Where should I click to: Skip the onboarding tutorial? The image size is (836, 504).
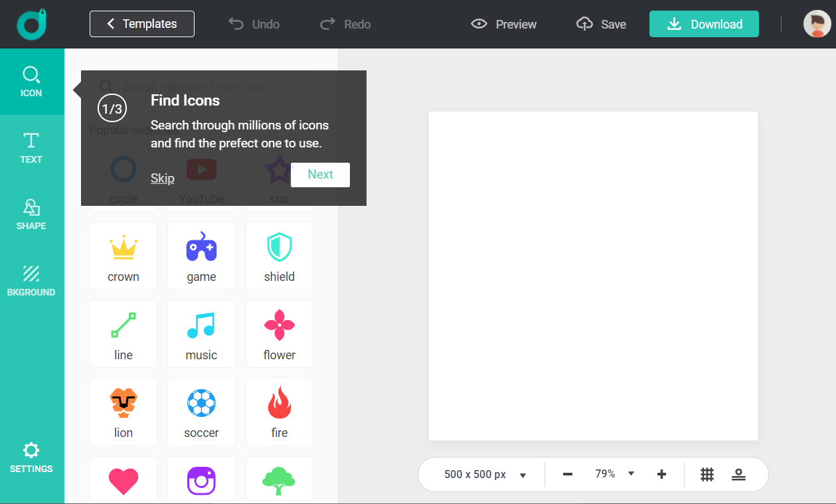pyautogui.click(x=163, y=178)
